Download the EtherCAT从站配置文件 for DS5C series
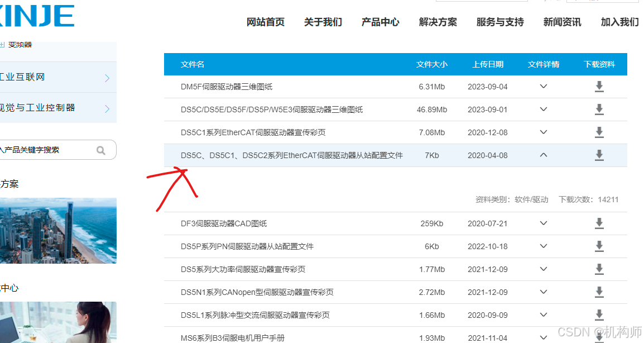Viewport: 644px width, 343px height. click(599, 155)
